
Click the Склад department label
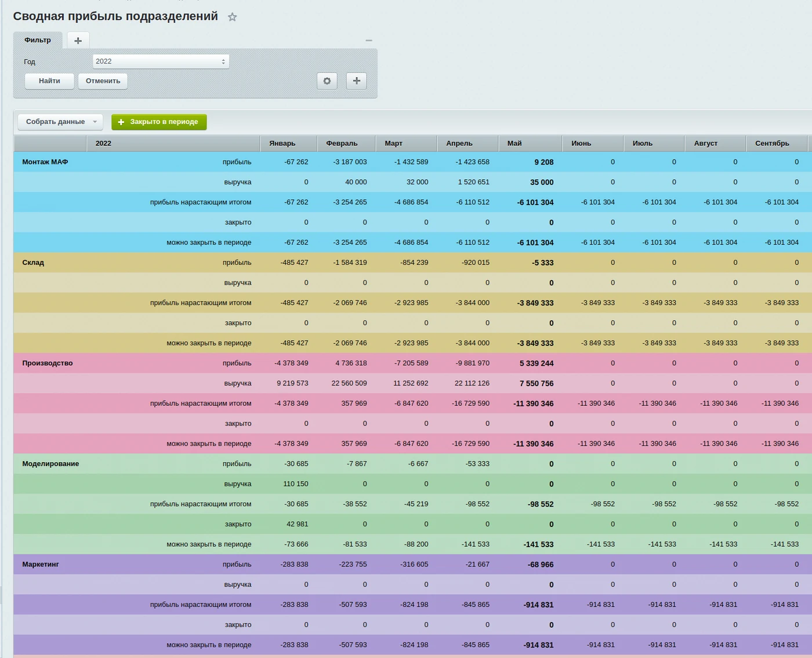coord(33,263)
